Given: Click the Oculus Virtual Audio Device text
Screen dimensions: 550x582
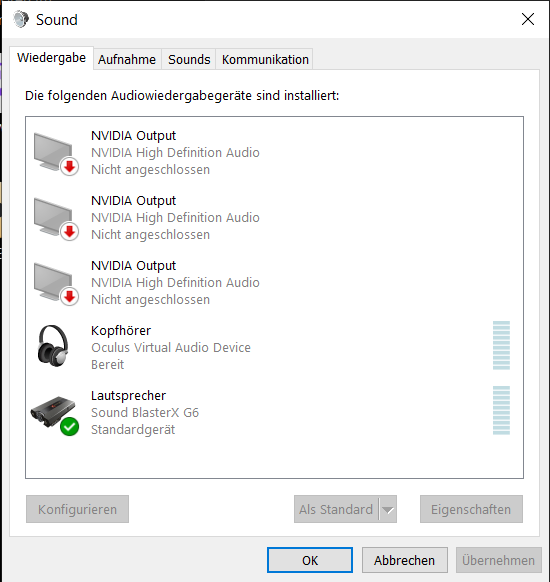Looking at the screenshot, I should point(171,347).
